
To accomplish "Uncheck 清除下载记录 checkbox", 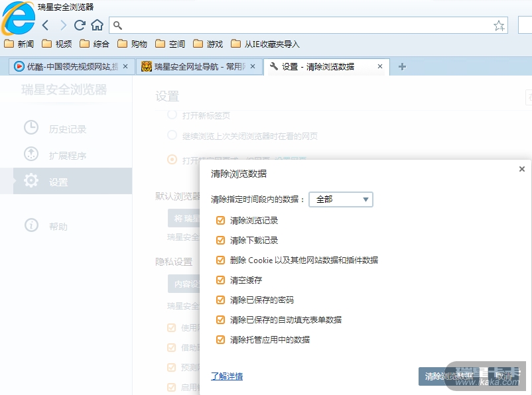I will tap(220, 241).
